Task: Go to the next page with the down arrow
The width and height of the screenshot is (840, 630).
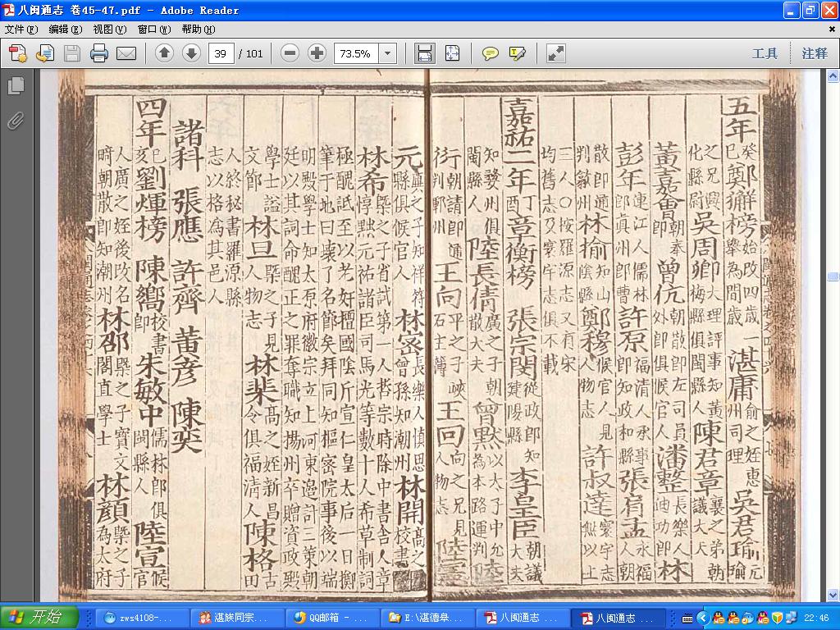Action: (191, 53)
